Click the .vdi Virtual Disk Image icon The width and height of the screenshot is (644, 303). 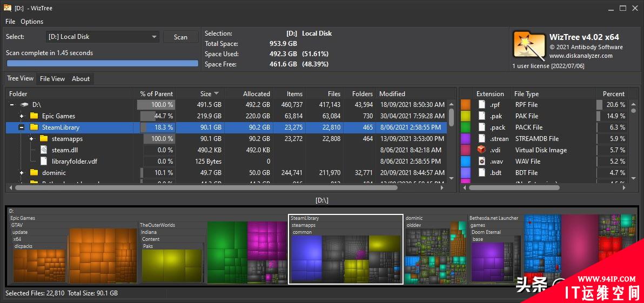482,150
